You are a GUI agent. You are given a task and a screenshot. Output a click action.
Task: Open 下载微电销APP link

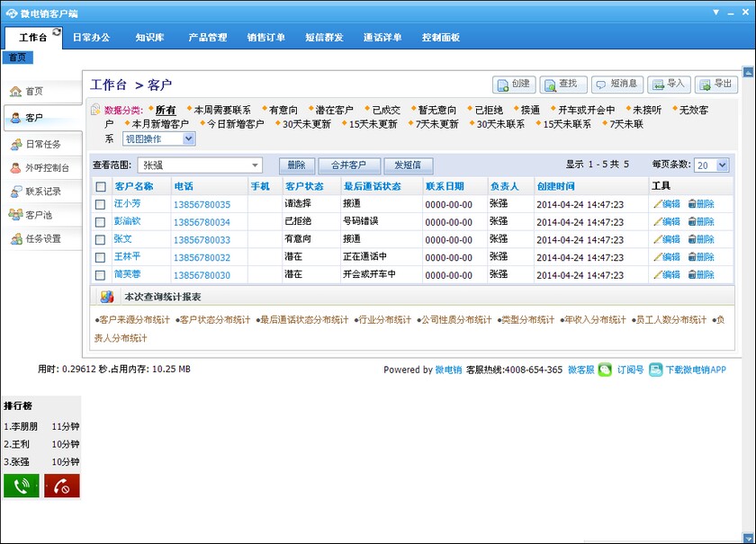tap(696, 370)
